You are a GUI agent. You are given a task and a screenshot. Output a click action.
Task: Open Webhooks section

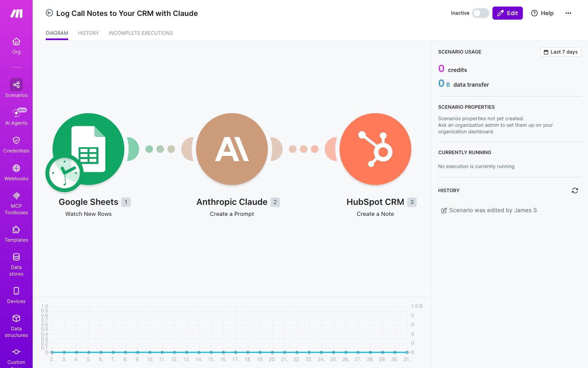tap(16, 173)
